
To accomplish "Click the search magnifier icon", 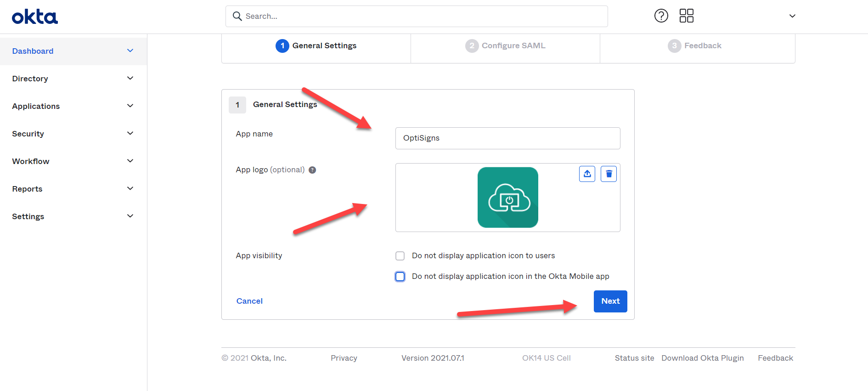I will [237, 17].
